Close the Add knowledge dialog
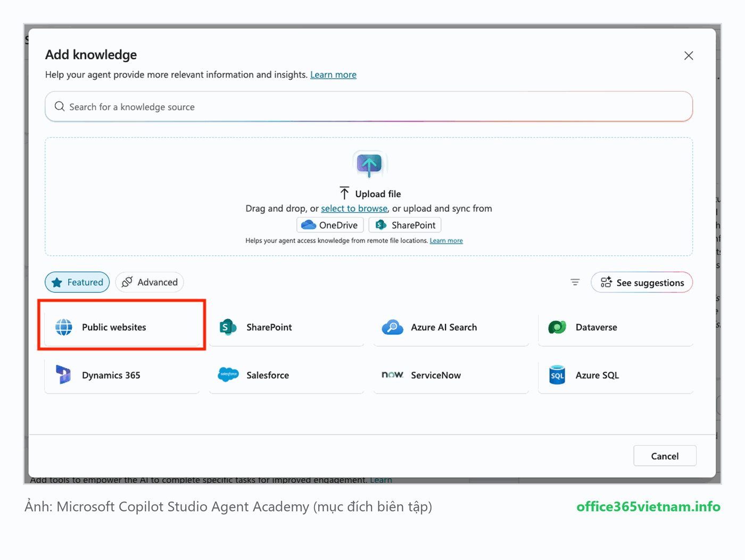The width and height of the screenshot is (745, 560). pos(689,56)
